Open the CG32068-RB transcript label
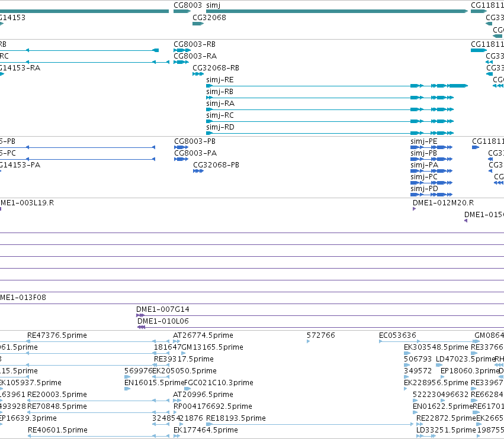 click(216, 68)
